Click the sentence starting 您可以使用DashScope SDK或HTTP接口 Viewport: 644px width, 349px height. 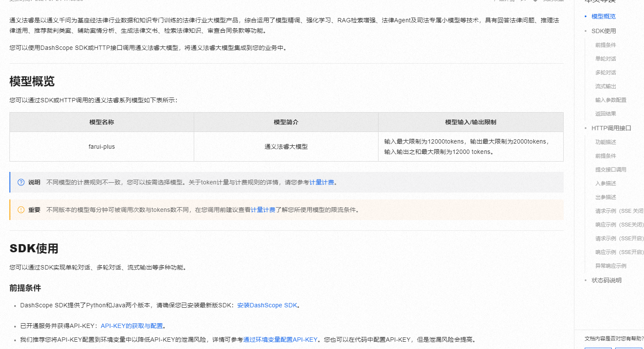point(148,48)
